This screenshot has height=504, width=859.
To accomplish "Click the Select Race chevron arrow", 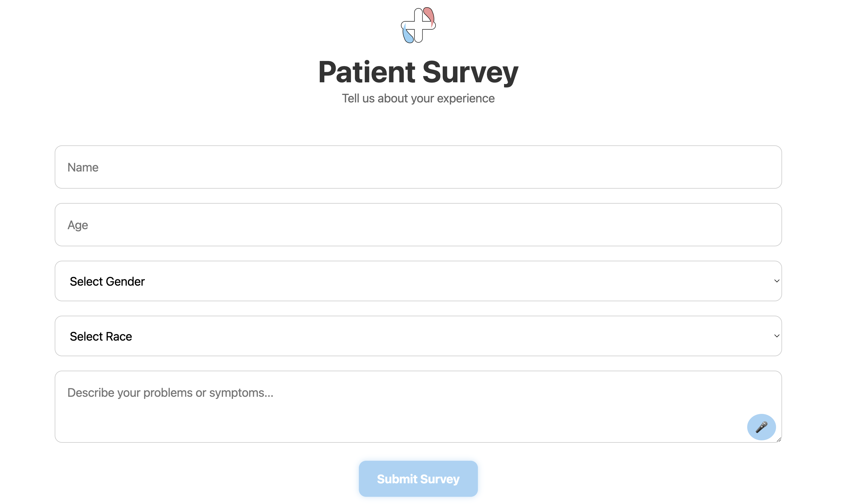I will [x=777, y=336].
